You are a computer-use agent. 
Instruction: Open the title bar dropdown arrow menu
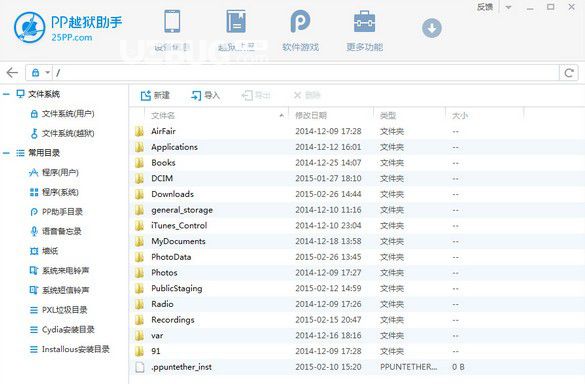(x=509, y=7)
